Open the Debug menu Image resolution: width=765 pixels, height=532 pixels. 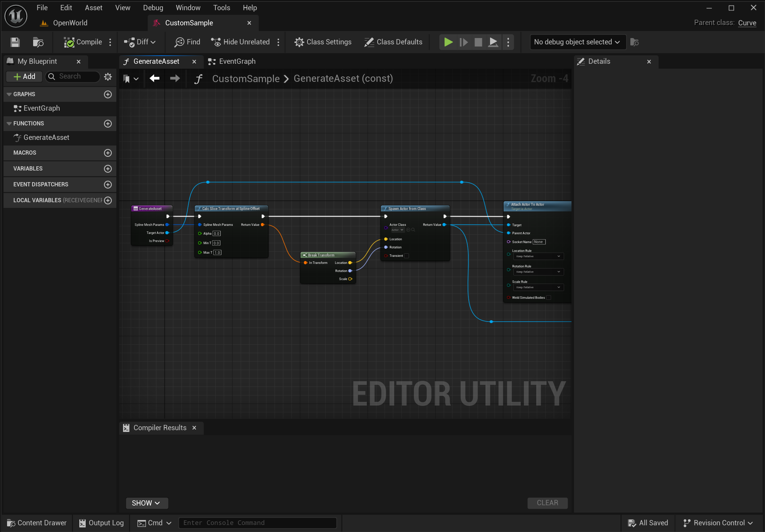(153, 8)
